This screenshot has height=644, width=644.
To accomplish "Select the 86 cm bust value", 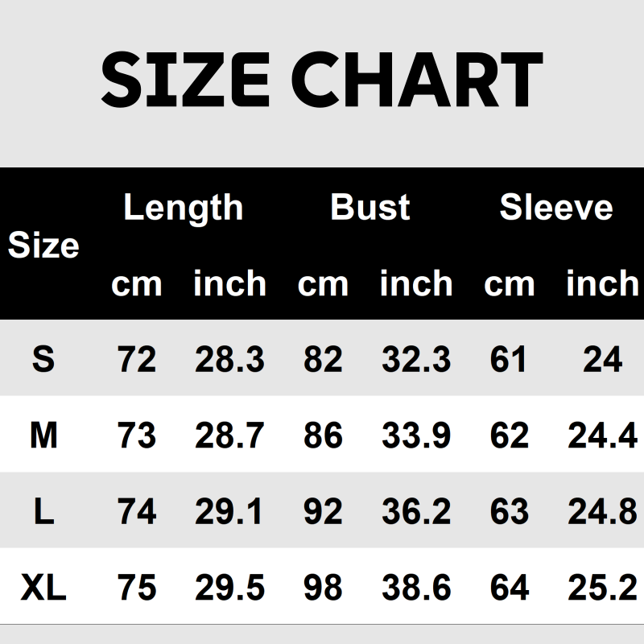I will coord(323,436).
